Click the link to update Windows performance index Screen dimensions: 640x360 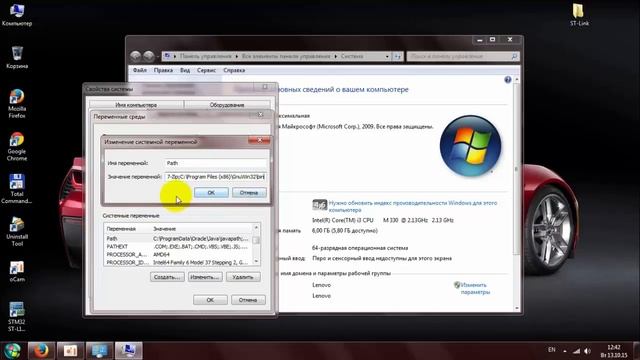[413, 206]
